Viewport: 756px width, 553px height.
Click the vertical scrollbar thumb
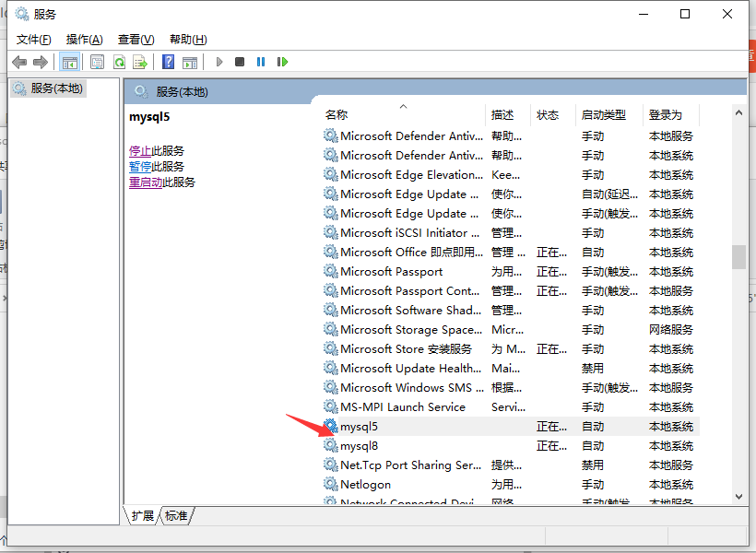click(x=738, y=257)
